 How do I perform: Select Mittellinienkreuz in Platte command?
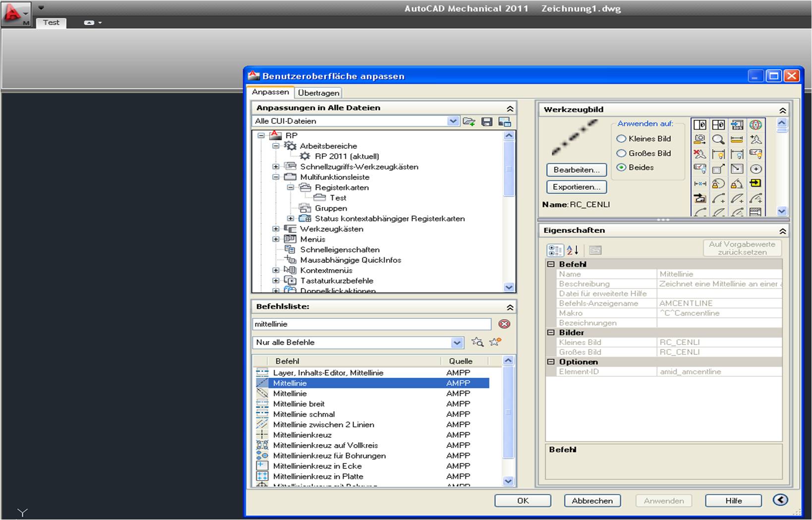click(x=371, y=477)
